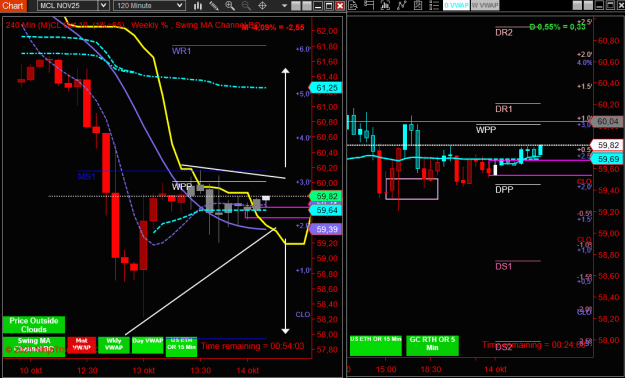625x378 pixels.
Task: Click the MS1 level label
Action: [86, 176]
